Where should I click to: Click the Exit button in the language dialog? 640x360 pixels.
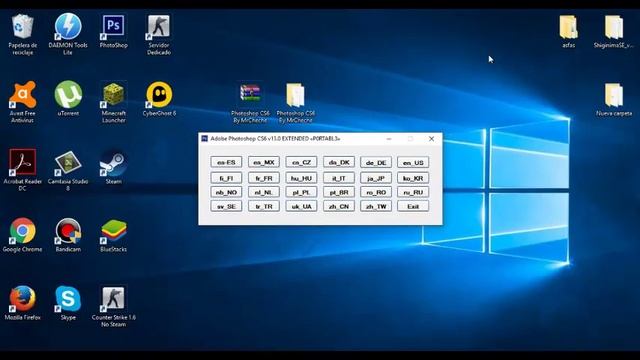[x=413, y=206]
